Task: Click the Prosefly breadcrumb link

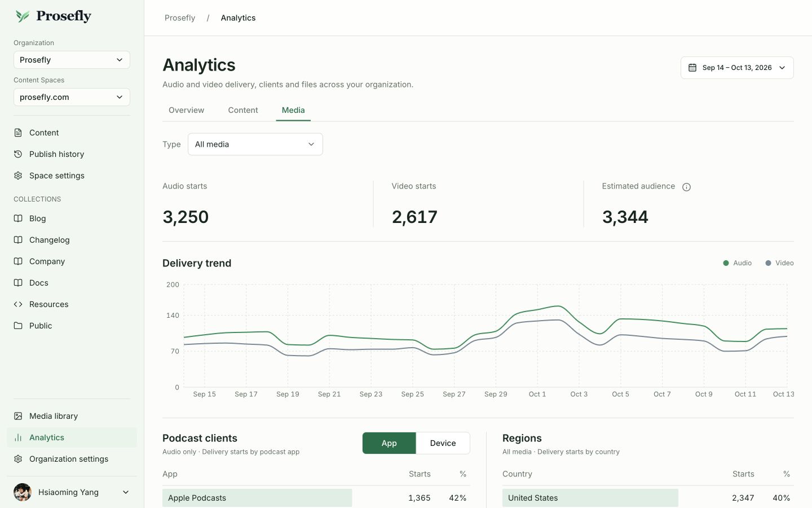Action: click(x=180, y=18)
